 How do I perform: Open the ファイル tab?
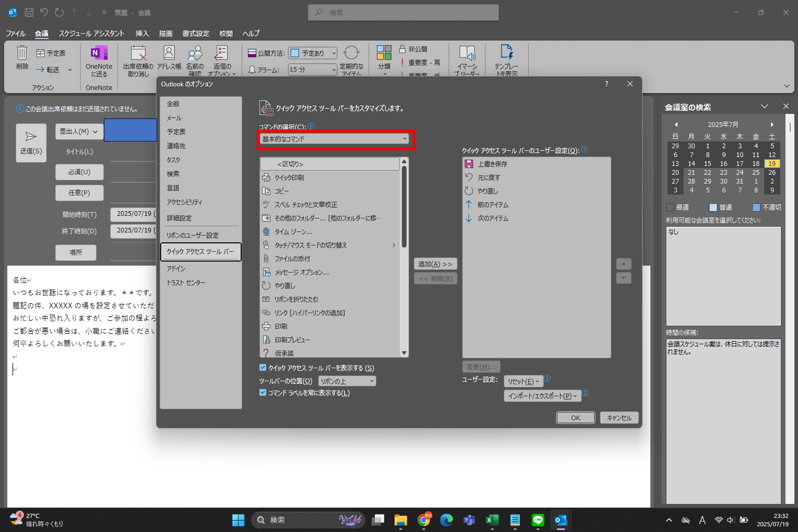15,33
